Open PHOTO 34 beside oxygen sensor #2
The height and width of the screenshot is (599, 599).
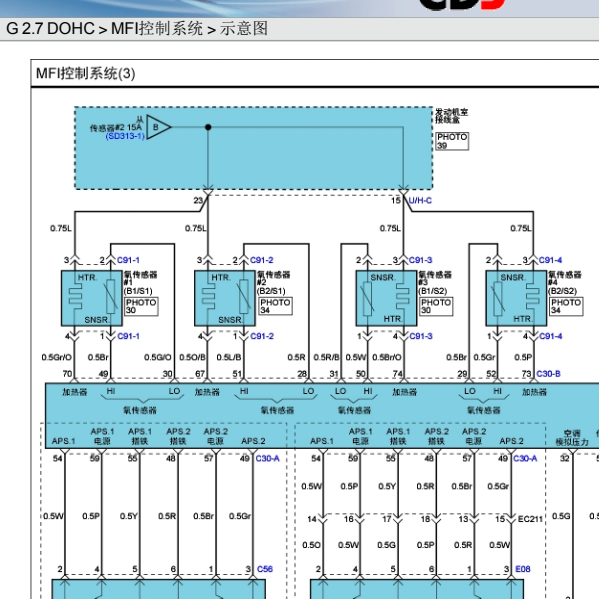[275, 306]
